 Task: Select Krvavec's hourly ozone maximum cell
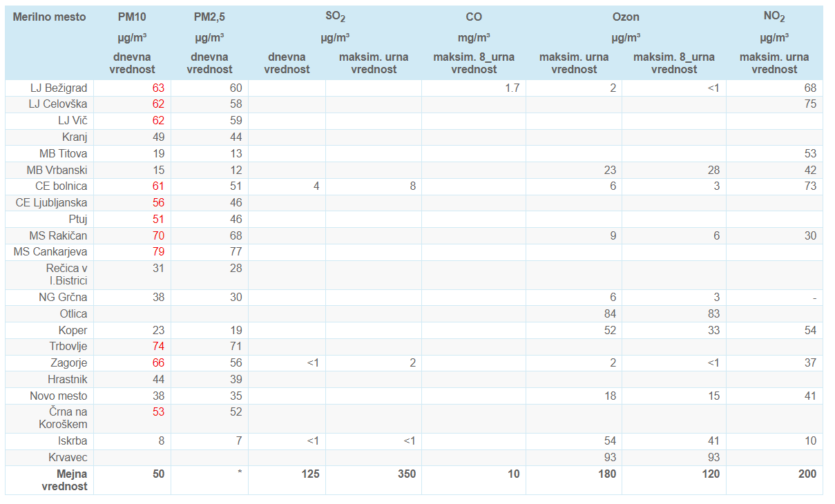click(x=608, y=457)
